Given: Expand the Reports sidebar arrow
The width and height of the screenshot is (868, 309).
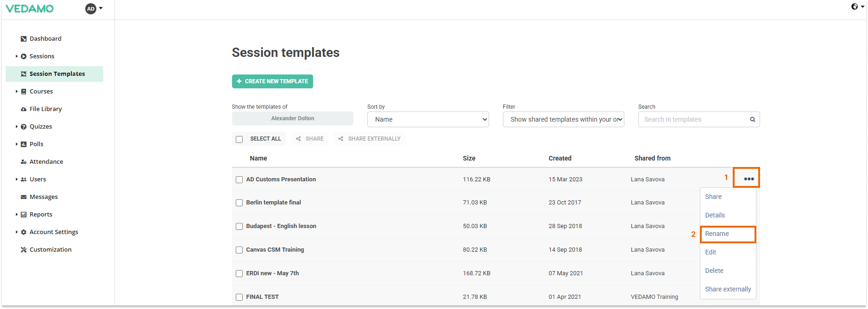Looking at the screenshot, I should point(17,215).
